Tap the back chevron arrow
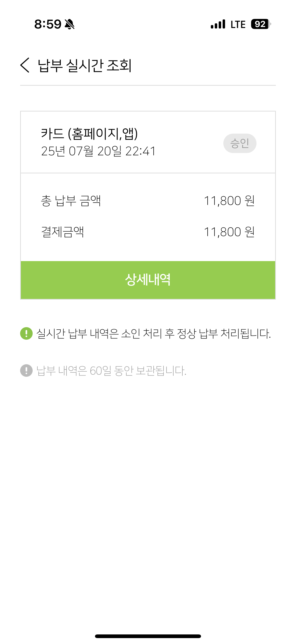The height and width of the screenshot is (644, 296). point(25,65)
